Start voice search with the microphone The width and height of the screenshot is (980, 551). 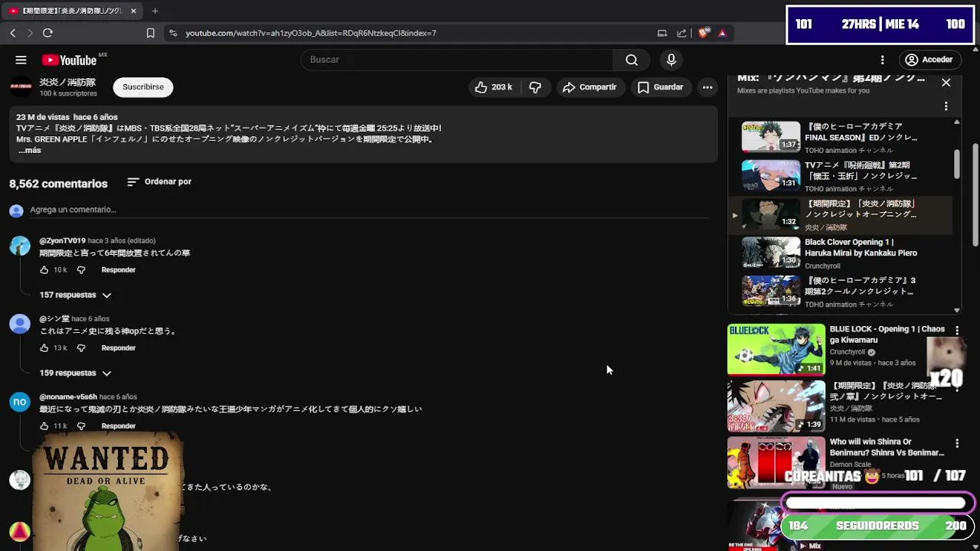[x=671, y=60]
